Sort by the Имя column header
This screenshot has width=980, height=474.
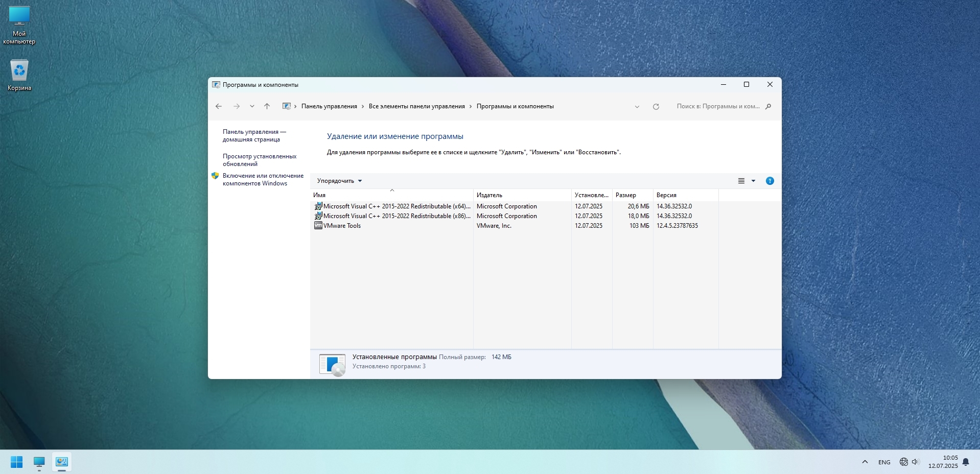391,195
